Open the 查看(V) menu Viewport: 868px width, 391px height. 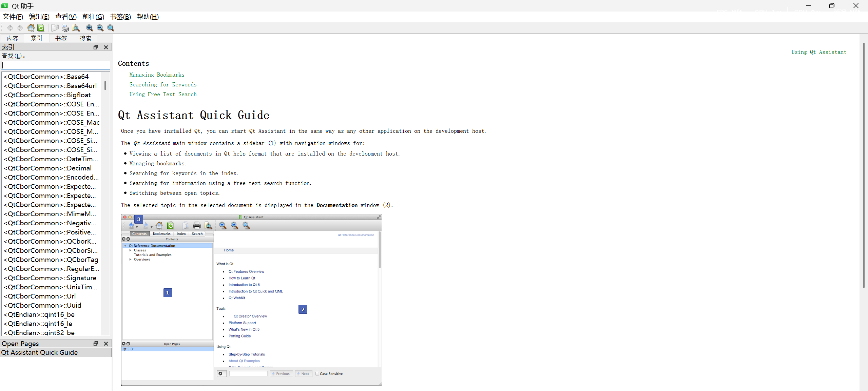pyautogui.click(x=66, y=17)
